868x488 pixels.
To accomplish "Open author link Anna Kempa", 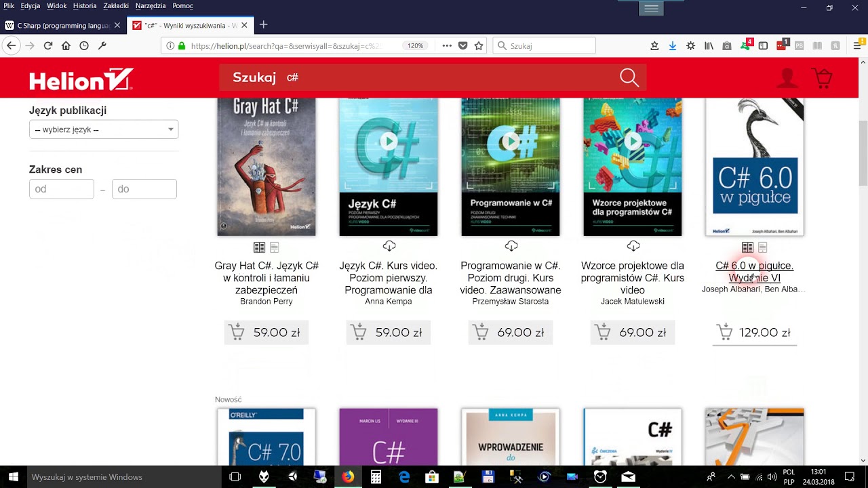I will pyautogui.click(x=389, y=302).
